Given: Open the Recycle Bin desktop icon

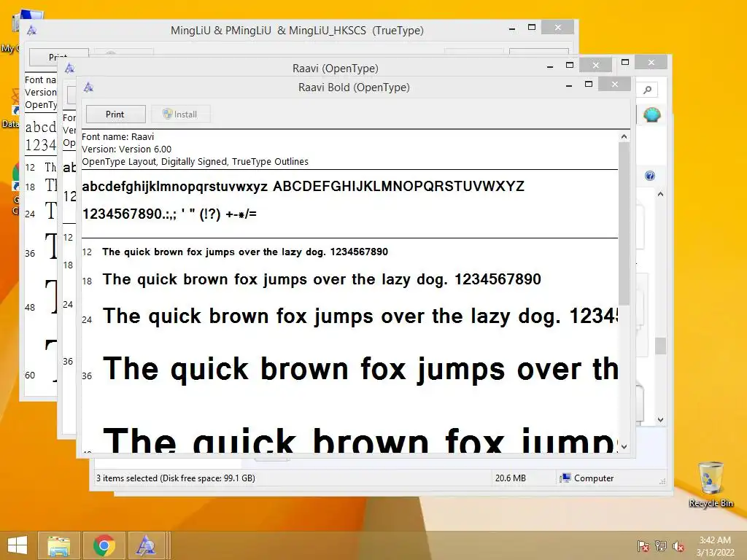Looking at the screenshot, I should click(x=711, y=484).
